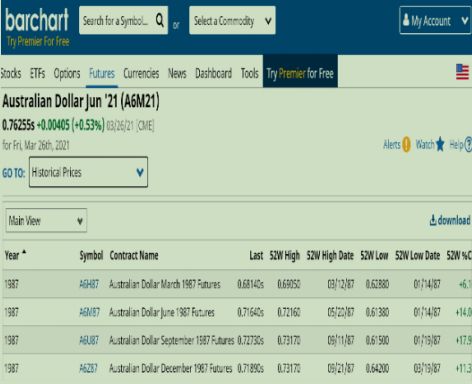Open the A6U87 symbol link
This screenshot has width=472, height=384.
point(89,340)
